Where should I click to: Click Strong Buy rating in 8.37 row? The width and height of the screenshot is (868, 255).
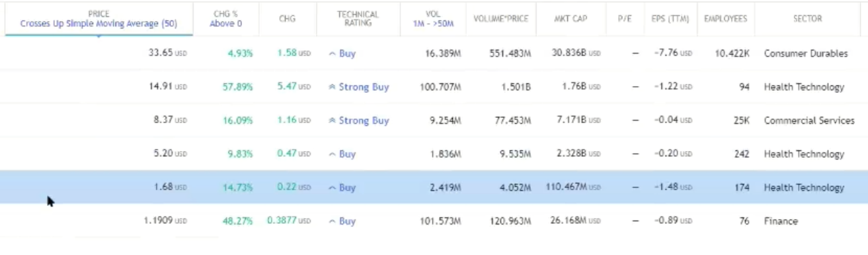tap(359, 121)
